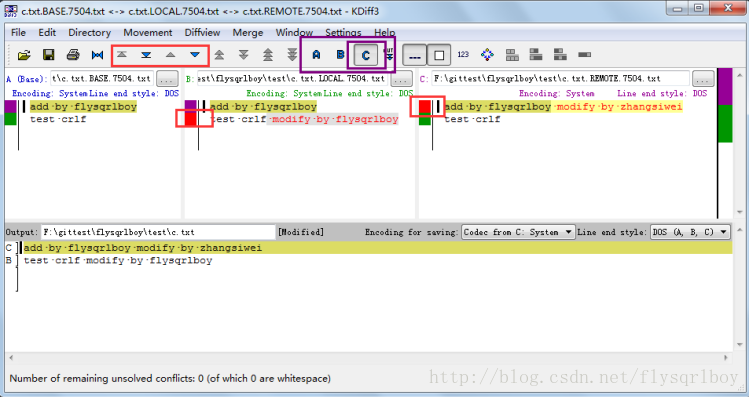
Task: Click the KDiff3 title bar icon
Action: 11,11
